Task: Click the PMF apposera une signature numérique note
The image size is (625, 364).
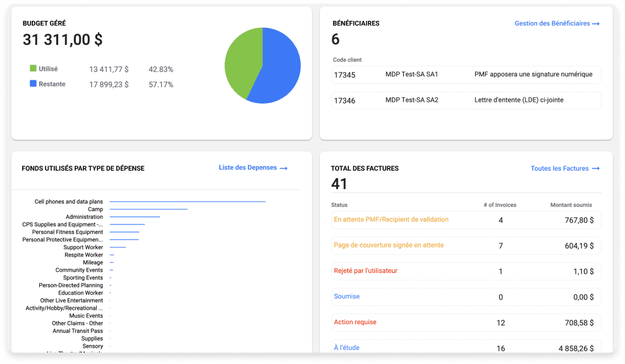Action: (x=533, y=74)
